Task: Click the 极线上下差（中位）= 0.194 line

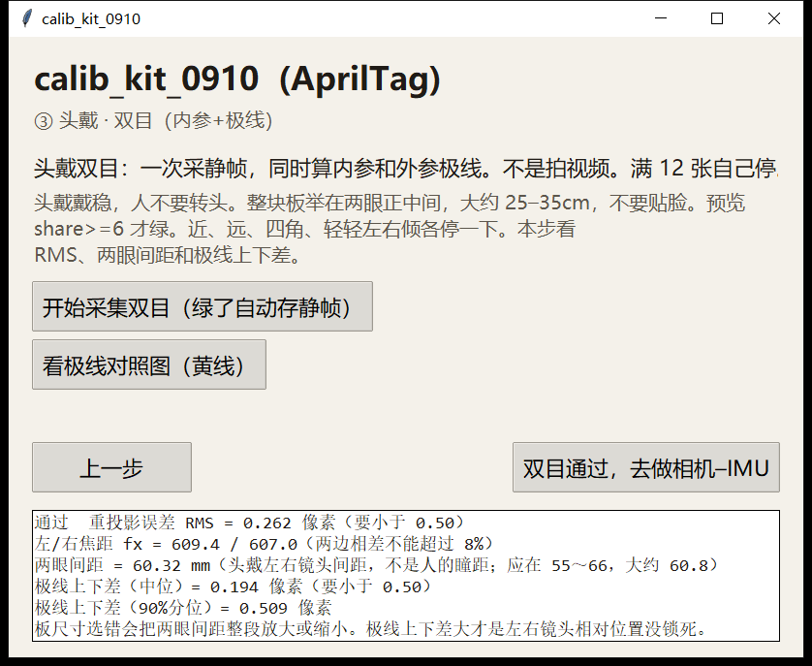Action: tap(233, 587)
